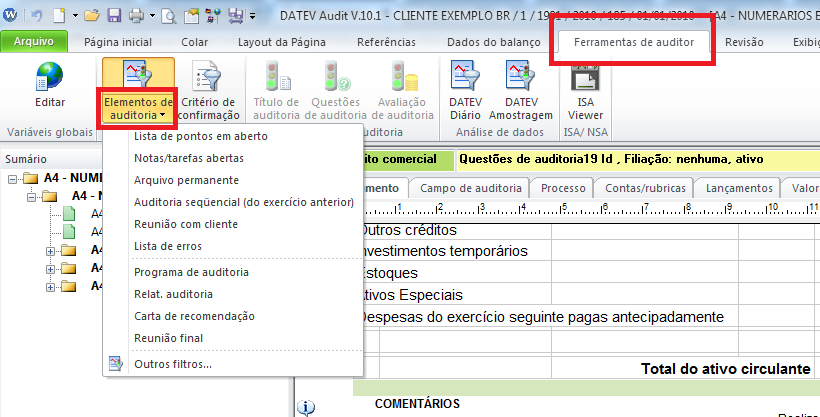Launch DATEV Diário analysis

pyautogui.click(x=465, y=90)
